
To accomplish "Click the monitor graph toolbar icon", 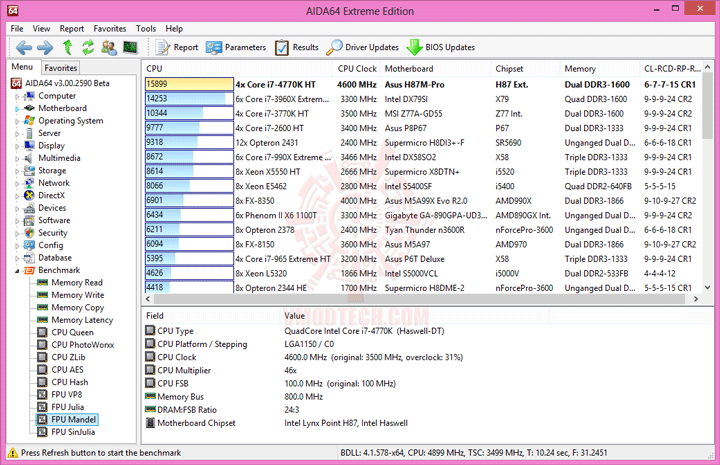I will tap(130, 47).
